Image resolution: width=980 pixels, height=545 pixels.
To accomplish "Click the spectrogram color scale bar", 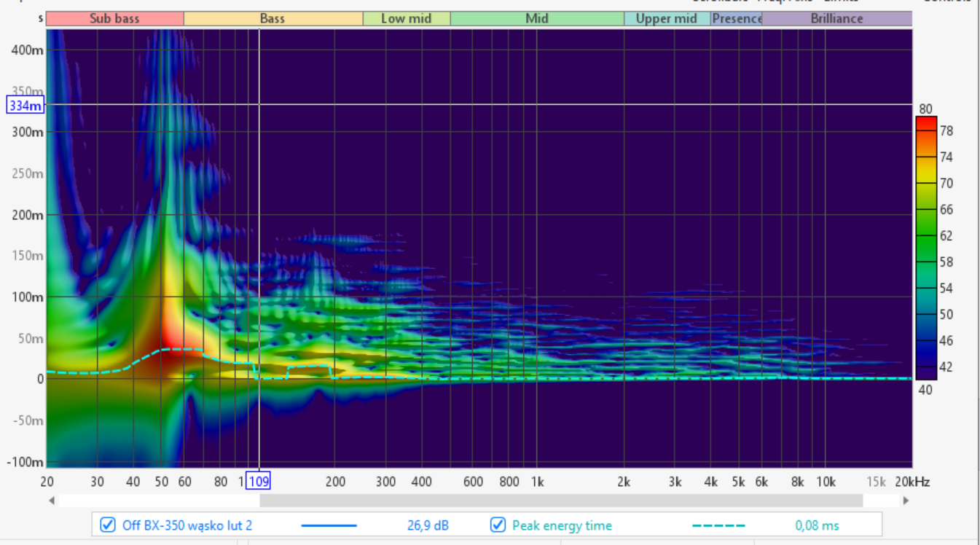I will [x=925, y=248].
